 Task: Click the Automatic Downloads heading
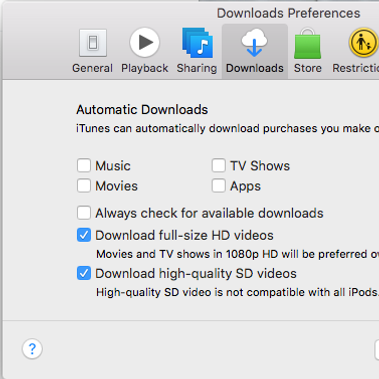tap(142, 110)
